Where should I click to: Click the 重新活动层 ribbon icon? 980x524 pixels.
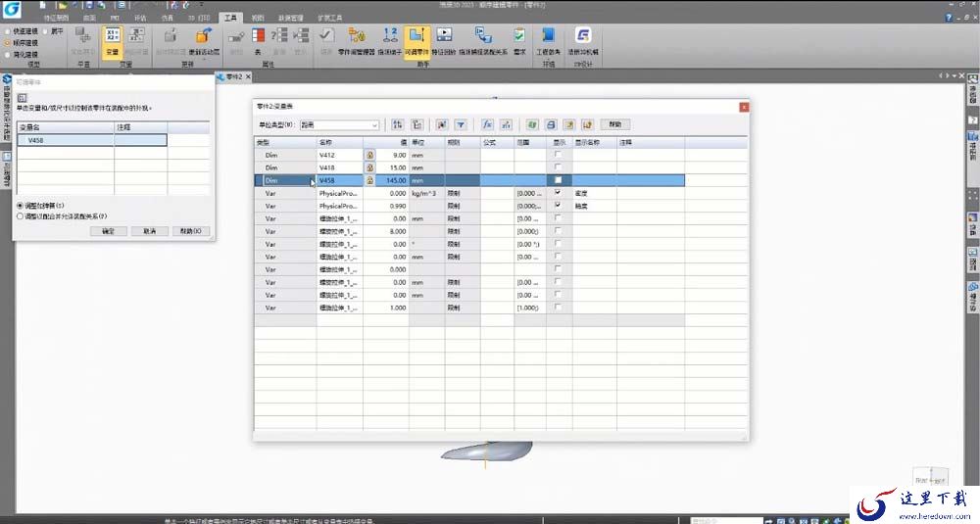204,41
